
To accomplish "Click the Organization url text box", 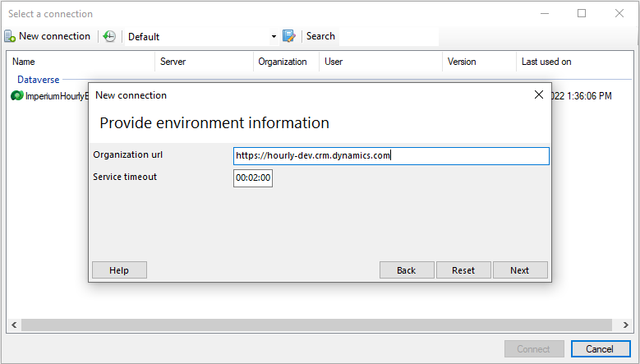I will point(390,156).
